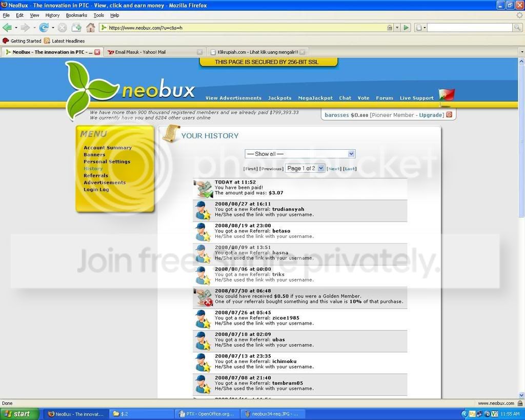Open Account Summary in menu
The width and height of the screenshot is (525, 420).
[x=108, y=147]
